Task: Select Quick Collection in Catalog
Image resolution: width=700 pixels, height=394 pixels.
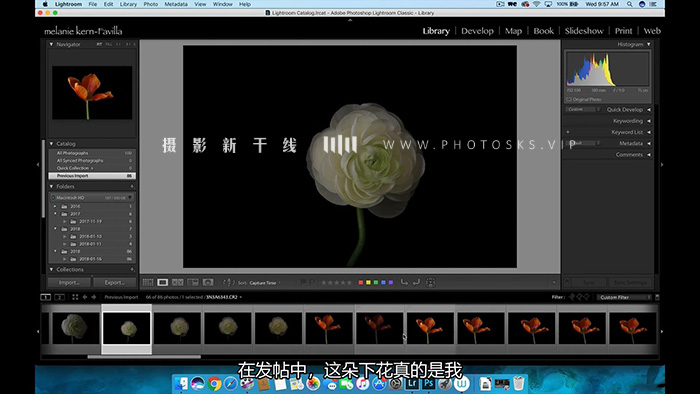Action: (92, 168)
